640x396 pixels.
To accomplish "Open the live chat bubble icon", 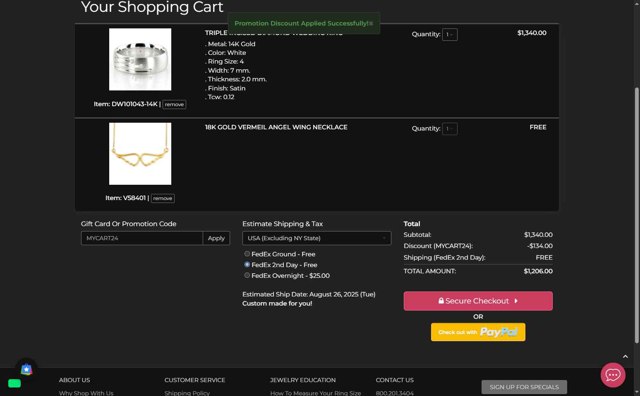I will click(613, 375).
